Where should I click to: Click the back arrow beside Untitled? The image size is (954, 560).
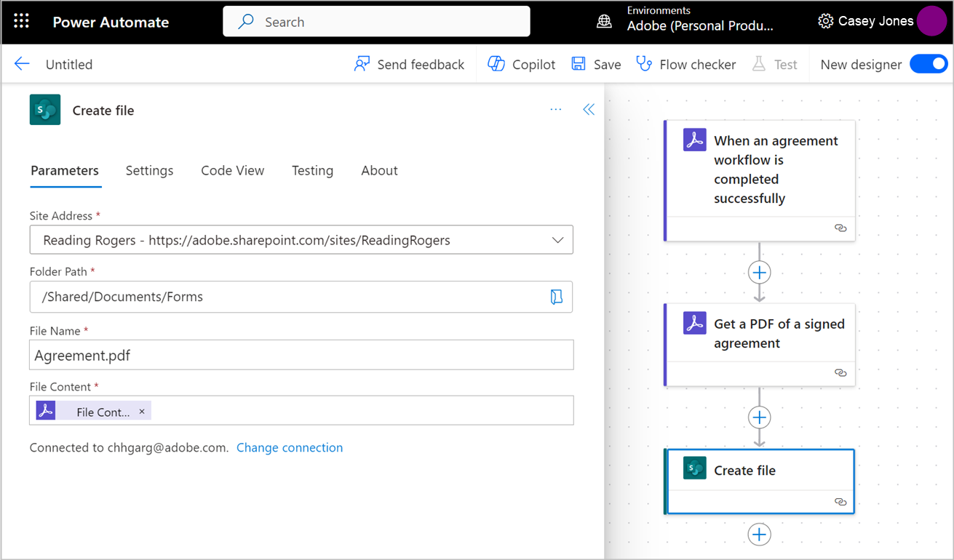[22, 64]
